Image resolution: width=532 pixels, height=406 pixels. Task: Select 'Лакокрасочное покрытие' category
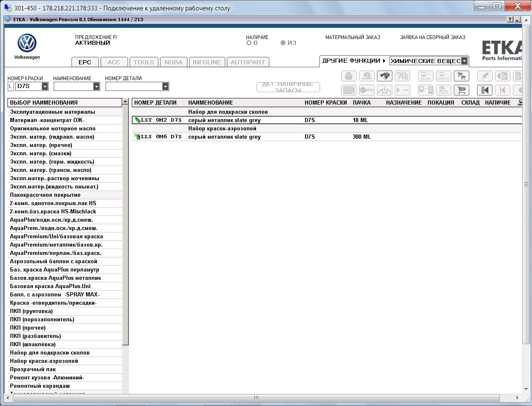tap(65, 195)
